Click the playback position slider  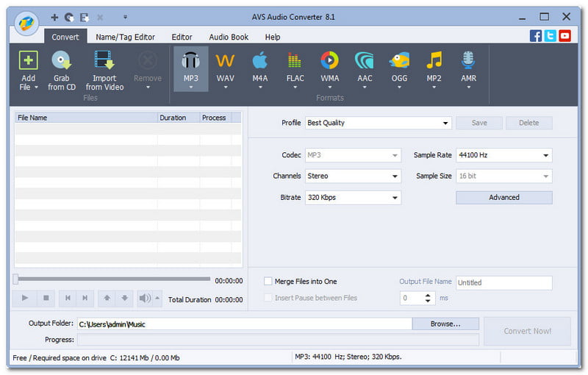110,279
